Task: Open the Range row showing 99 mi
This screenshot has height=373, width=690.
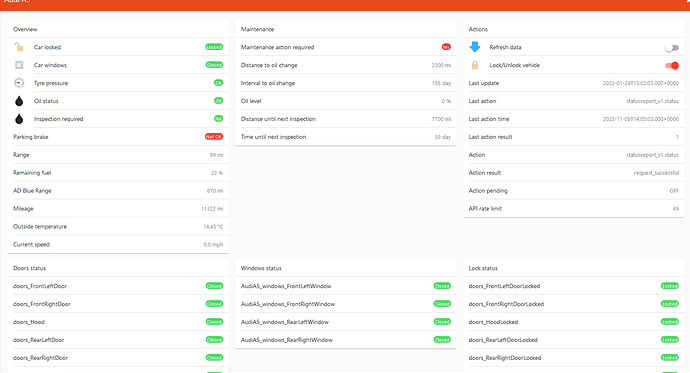Action: click(118, 155)
